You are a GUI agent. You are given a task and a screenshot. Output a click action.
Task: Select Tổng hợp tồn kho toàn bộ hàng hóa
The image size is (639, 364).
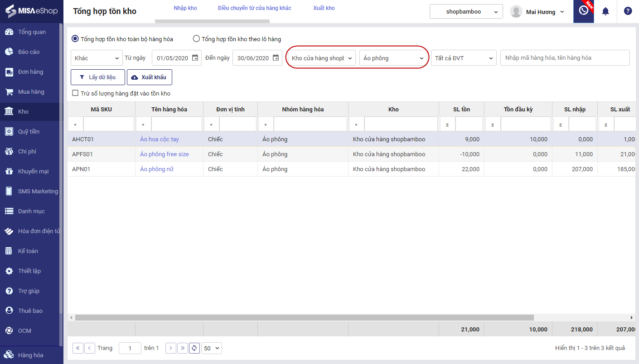(75, 39)
